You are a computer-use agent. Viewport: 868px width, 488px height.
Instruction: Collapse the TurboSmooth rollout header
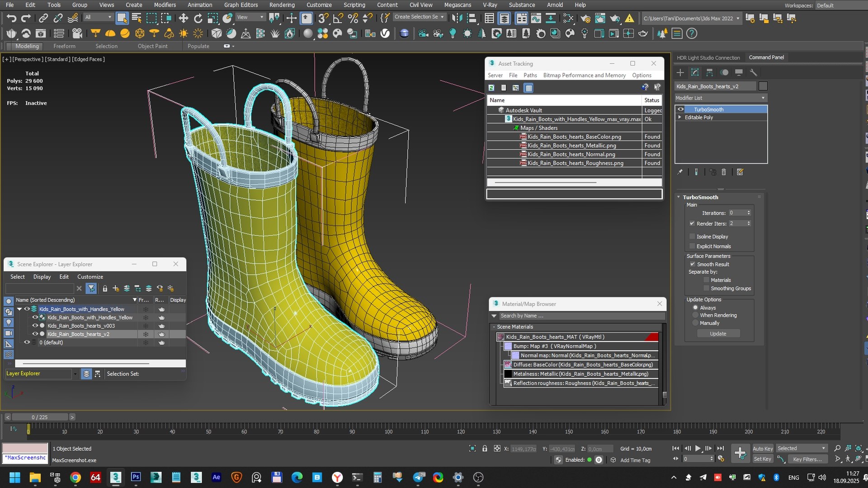[x=700, y=197]
